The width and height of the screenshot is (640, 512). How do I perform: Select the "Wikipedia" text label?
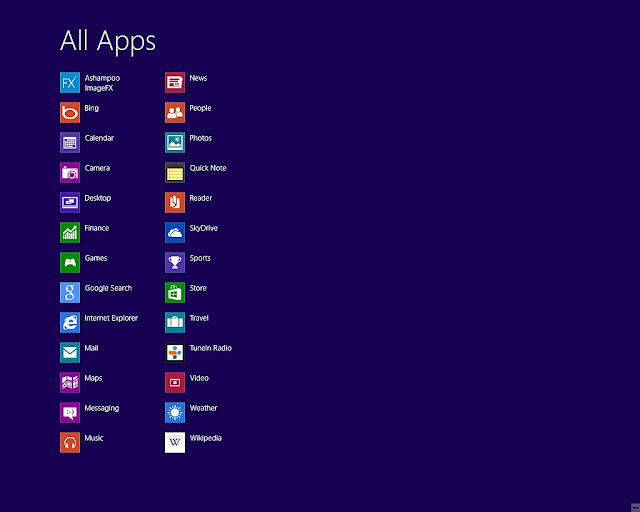tap(206, 439)
